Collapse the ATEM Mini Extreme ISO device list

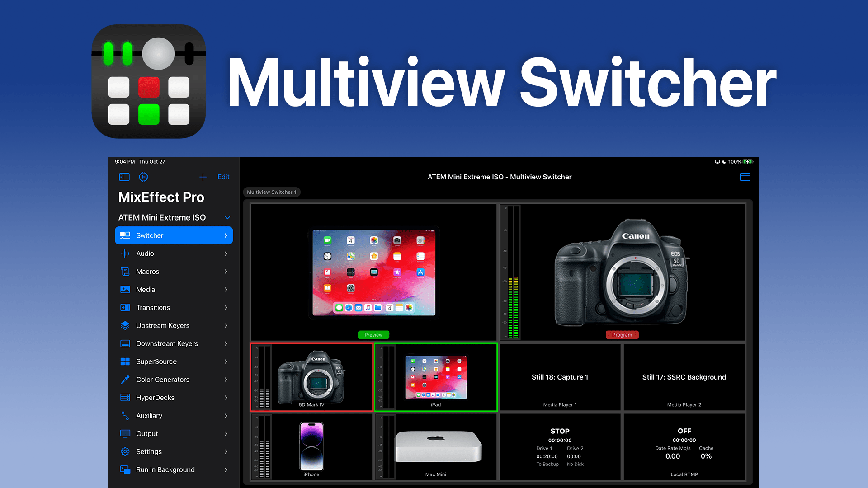tap(227, 217)
